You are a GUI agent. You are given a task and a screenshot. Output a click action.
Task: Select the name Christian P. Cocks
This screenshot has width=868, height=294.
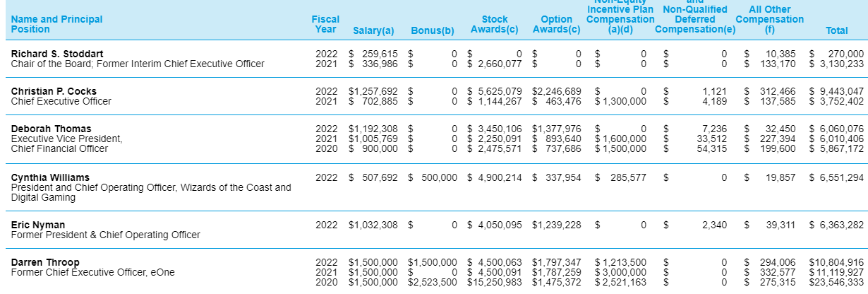coord(54,91)
